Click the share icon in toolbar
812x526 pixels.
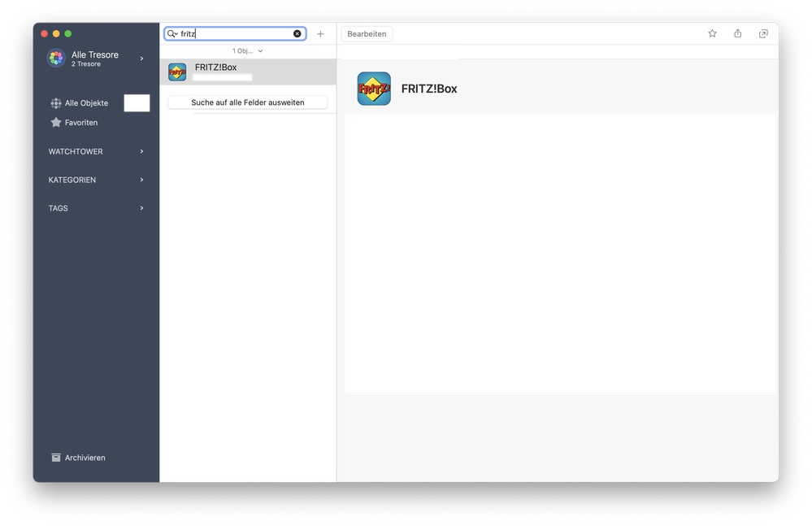pyautogui.click(x=737, y=33)
